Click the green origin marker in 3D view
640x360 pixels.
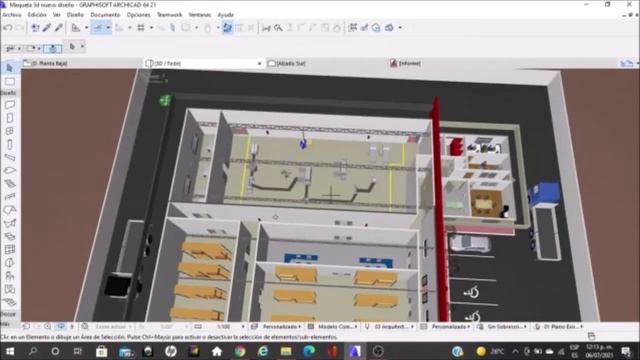tap(165, 100)
